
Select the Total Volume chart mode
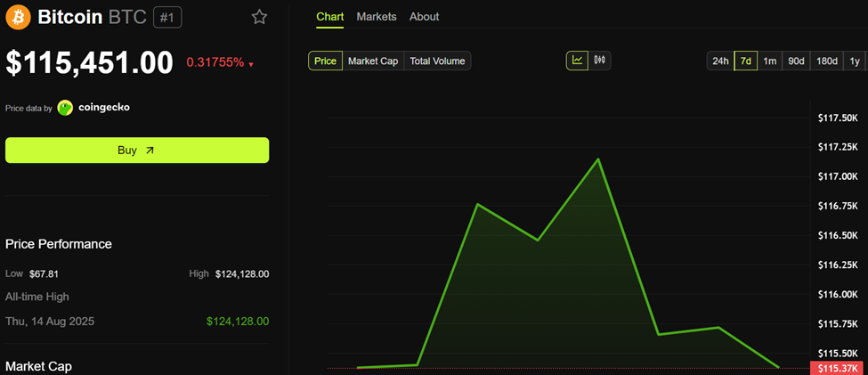coord(437,61)
